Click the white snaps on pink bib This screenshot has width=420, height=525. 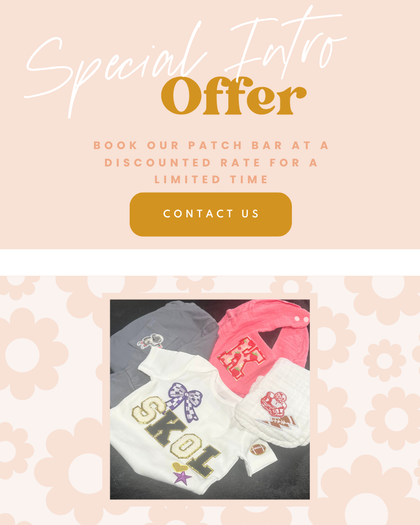tap(301, 319)
